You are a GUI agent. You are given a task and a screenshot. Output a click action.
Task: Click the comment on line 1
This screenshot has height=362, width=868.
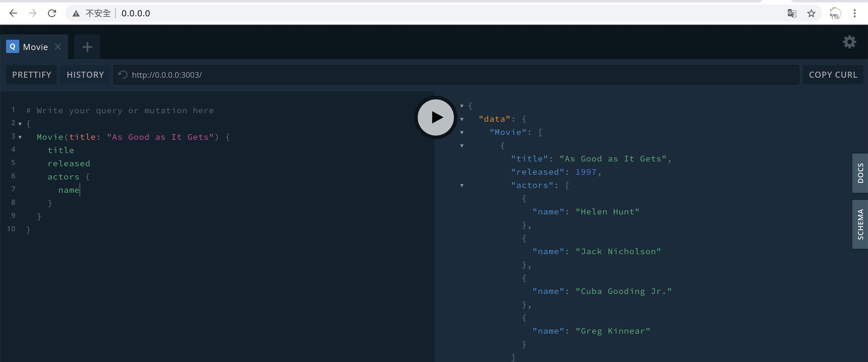tap(120, 111)
